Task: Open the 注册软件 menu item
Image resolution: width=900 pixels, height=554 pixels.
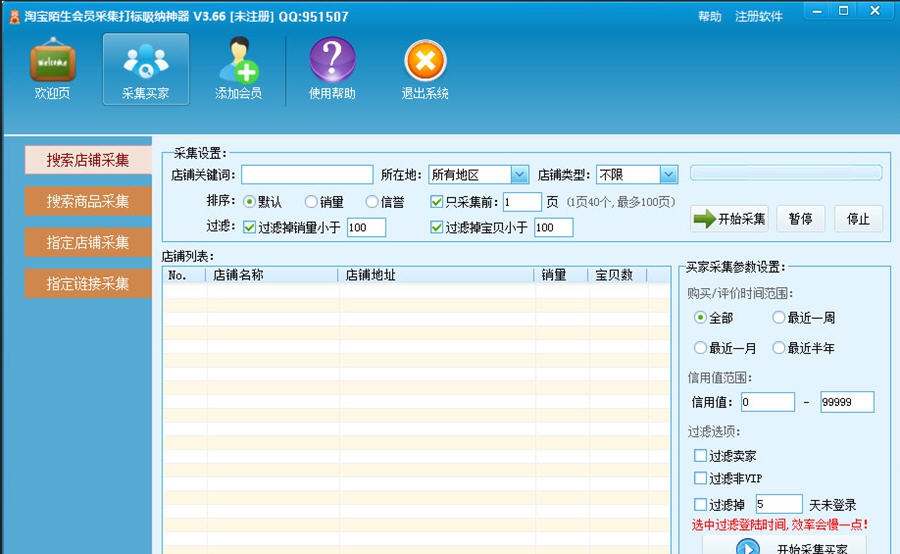Action: tap(759, 16)
